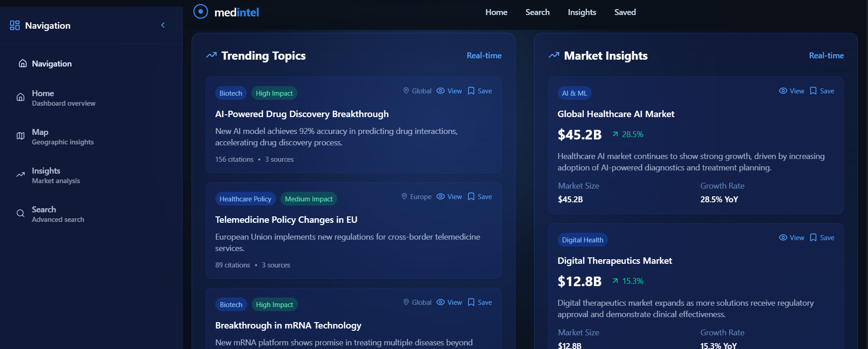Click the Search magnifier icon in the sidebar

[21, 213]
